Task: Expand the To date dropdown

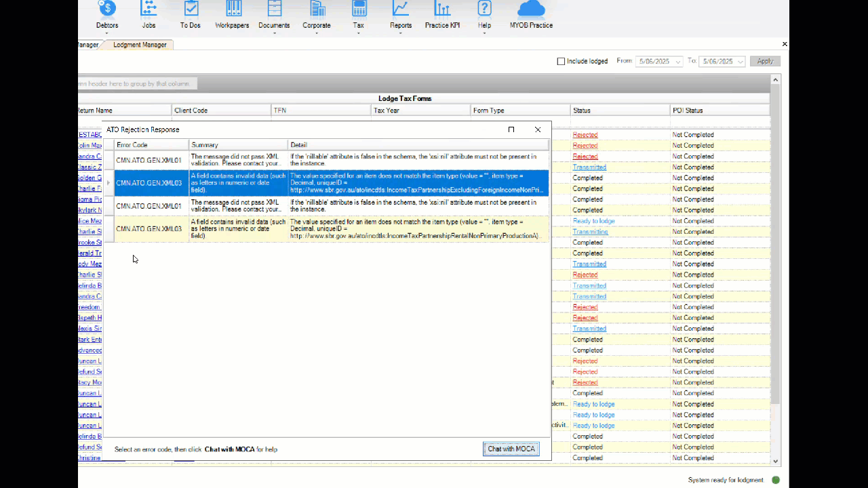Action: (740, 62)
